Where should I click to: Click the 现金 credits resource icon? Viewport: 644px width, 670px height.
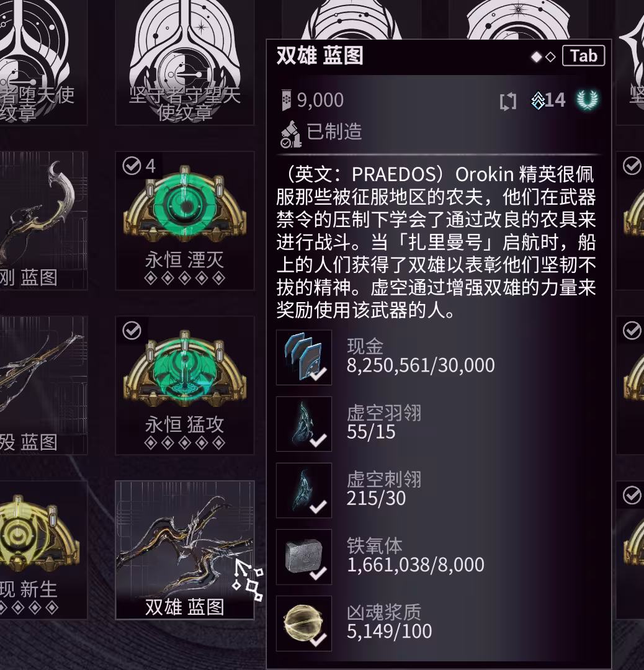(304, 358)
